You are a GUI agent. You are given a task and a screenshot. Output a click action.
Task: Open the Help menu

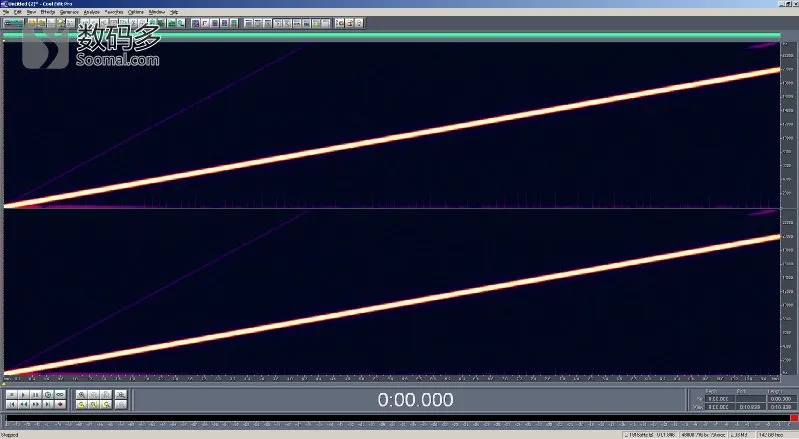(x=174, y=12)
